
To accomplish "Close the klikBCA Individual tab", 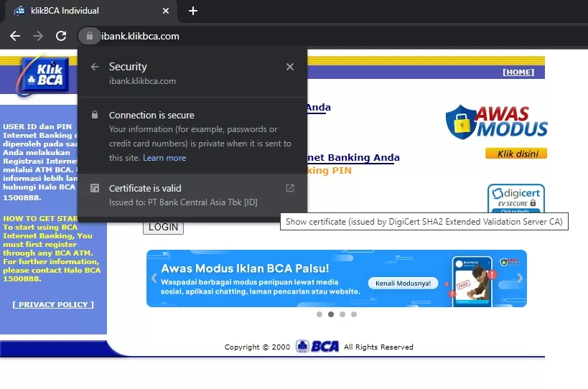I will coord(166,11).
